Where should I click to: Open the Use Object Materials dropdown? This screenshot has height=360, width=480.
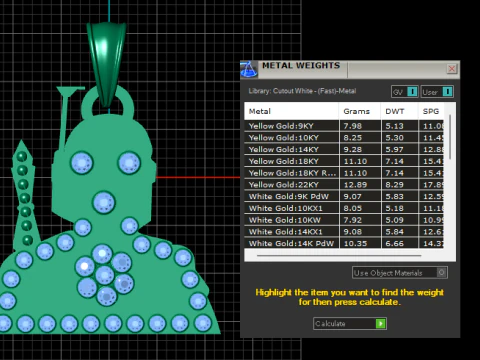pyautogui.click(x=399, y=273)
